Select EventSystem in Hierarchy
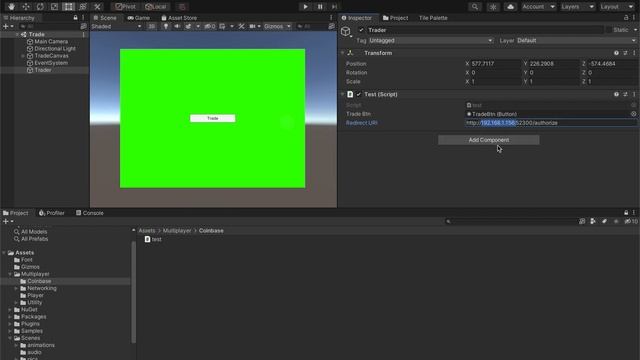 pos(51,63)
